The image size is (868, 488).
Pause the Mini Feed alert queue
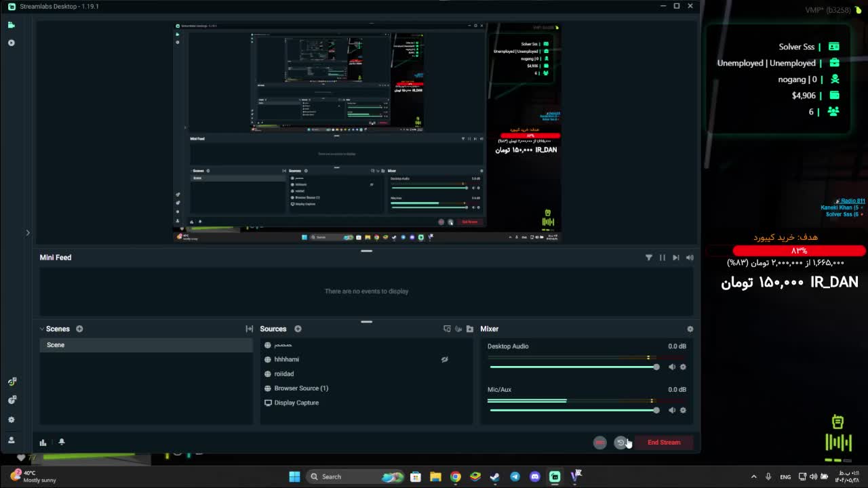tap(663, 258)
